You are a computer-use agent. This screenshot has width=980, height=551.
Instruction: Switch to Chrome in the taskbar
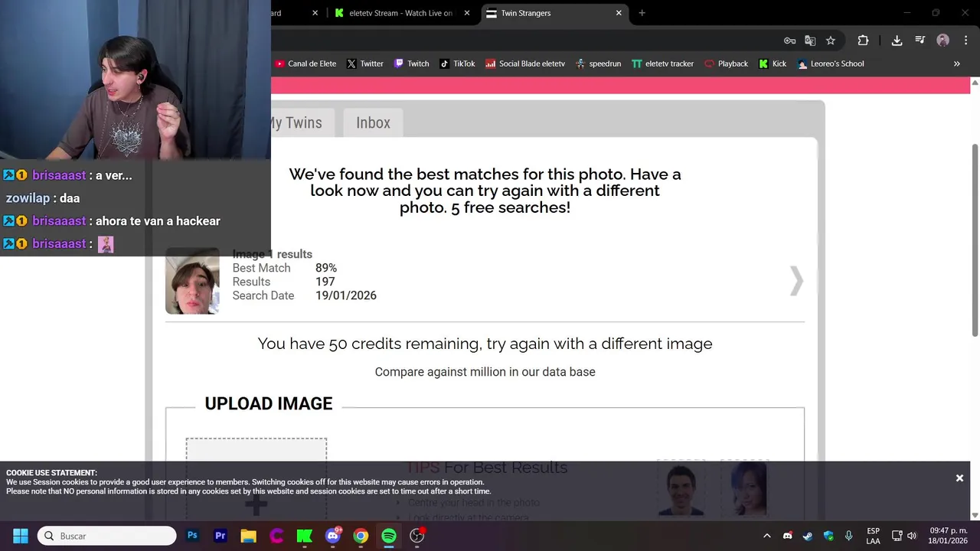pos(361,536)
